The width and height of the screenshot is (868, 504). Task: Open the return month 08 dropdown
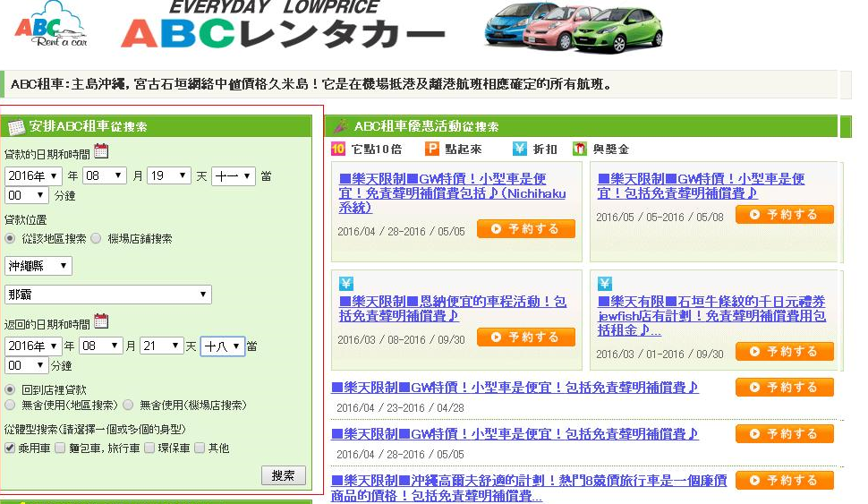pos(101,346)
